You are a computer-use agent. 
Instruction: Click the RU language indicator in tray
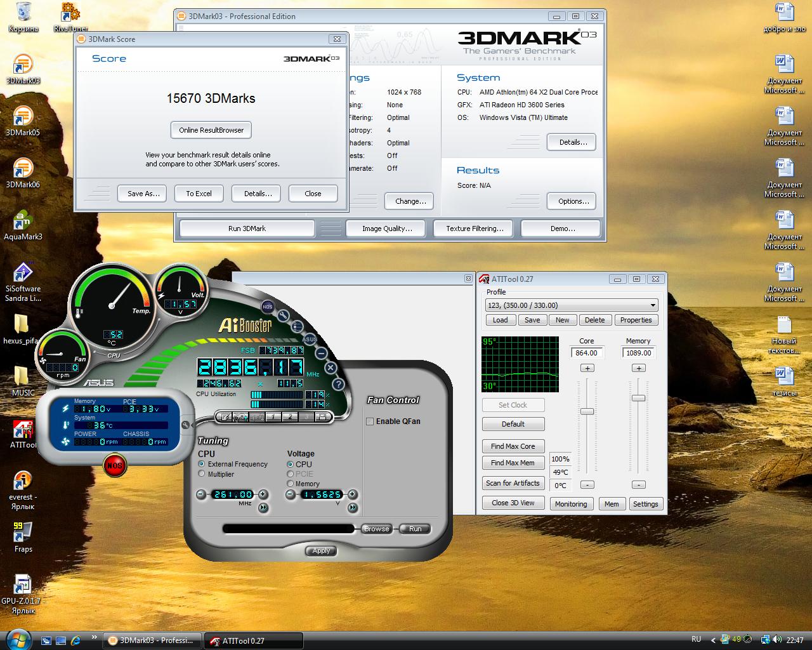696,640
